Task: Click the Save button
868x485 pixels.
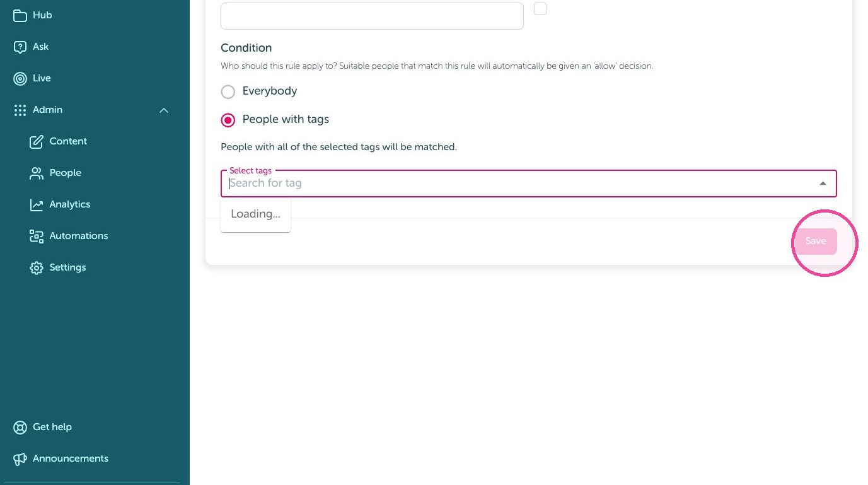Action: click(x=816, y=242)
